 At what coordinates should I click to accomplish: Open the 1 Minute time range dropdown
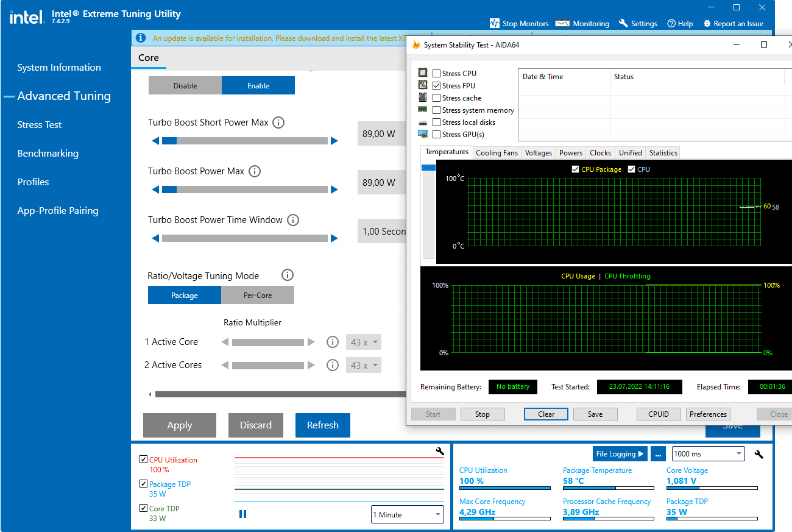(x=408, y=514)
